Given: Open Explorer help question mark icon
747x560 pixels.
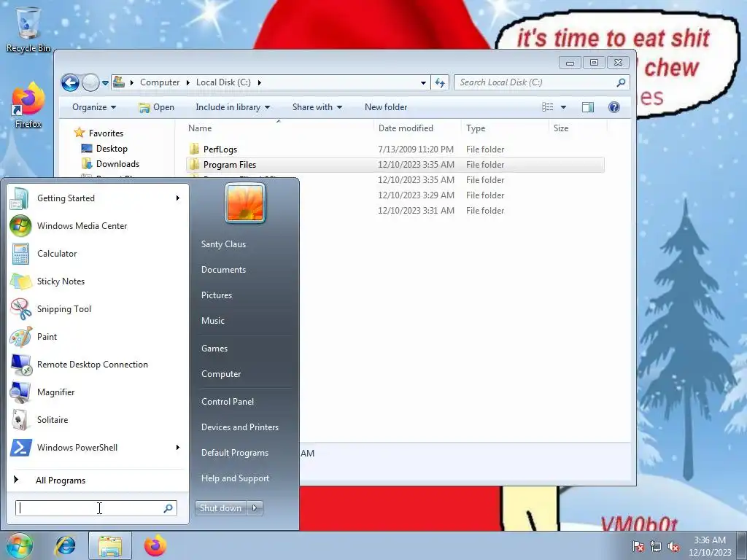Looking at the screenshot, I should point(614,107).
